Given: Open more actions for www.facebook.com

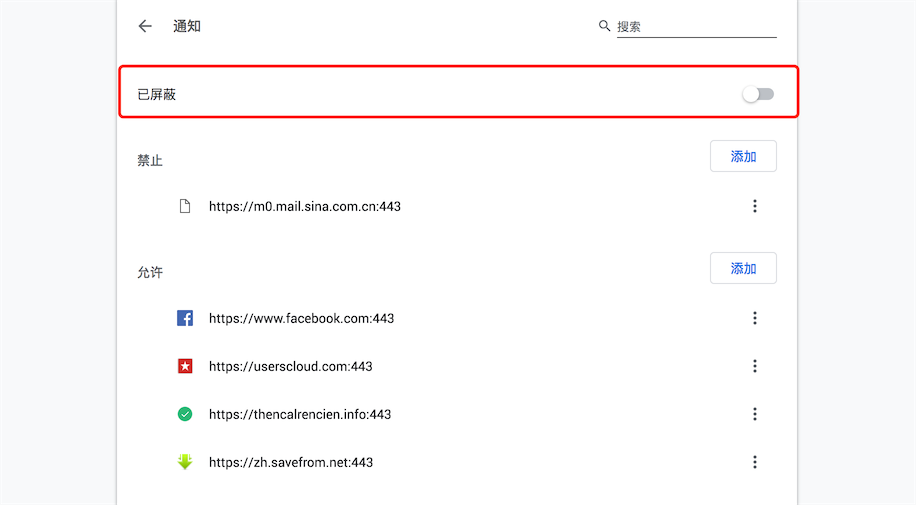Looking at the screenshot, I should (755, 319).
